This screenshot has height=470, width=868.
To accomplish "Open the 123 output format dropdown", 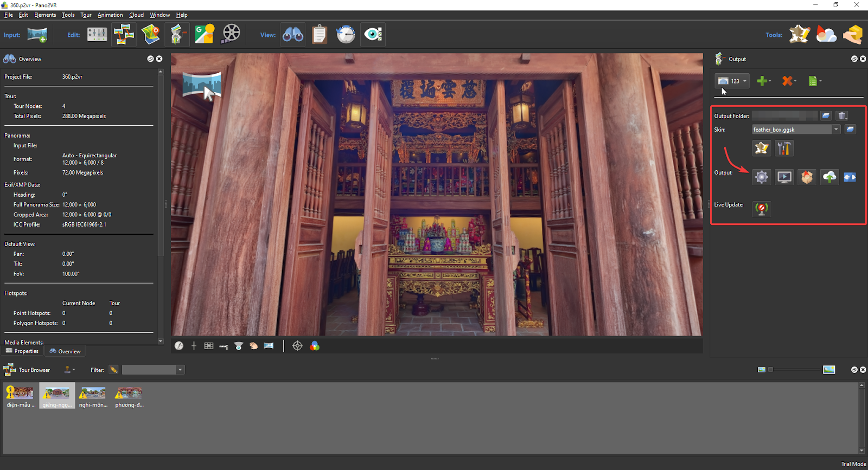I will click(732, 81).
